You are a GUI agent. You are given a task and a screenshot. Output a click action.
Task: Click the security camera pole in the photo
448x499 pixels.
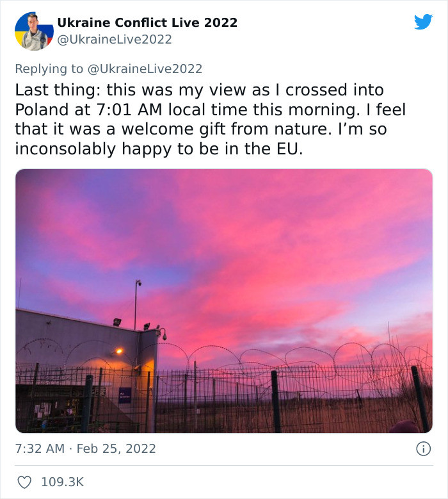click(136, 304)
